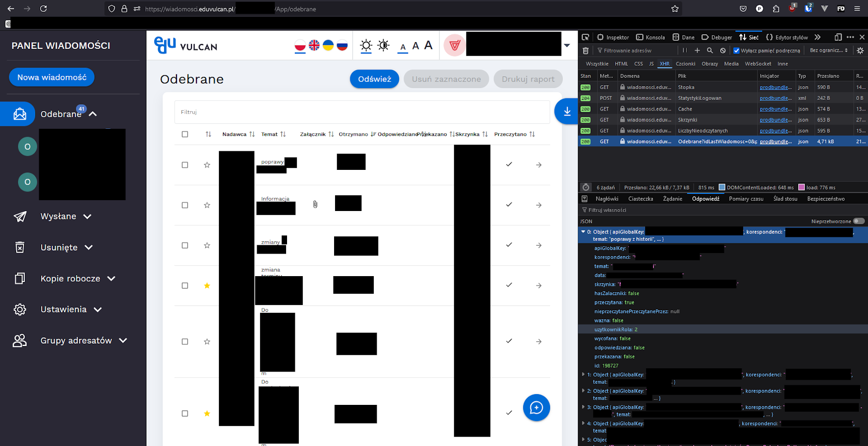The image size is (868, 446).
Task: Open the arrow for the 'poprawy' message
Action: (x=538, y=165)
